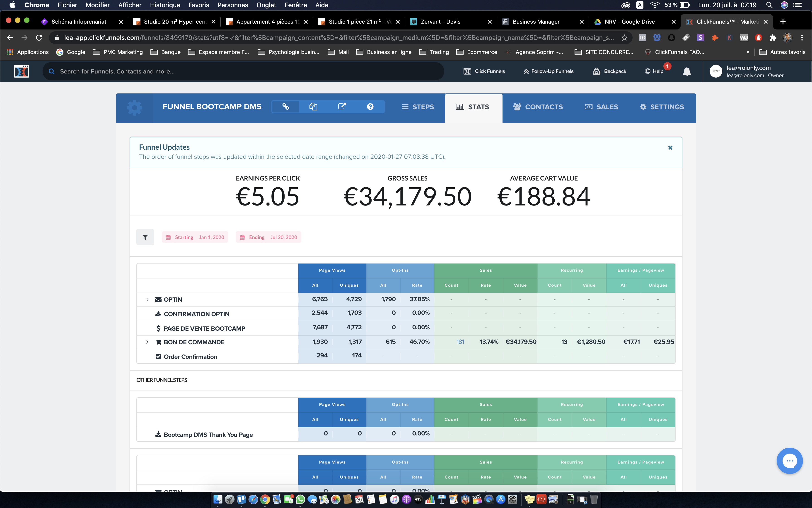Open Chrome extensions puzzle icon
The height and width of the screenshot is (508, 812).
773,38
